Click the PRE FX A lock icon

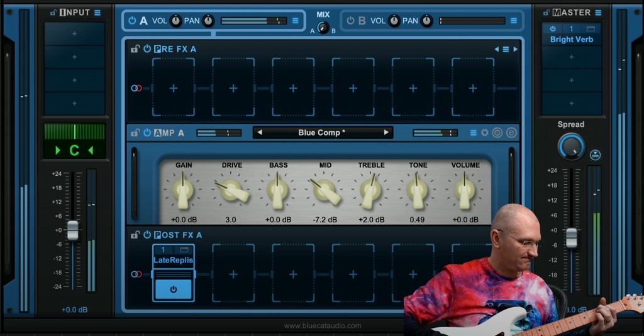(x=135, y=49)
